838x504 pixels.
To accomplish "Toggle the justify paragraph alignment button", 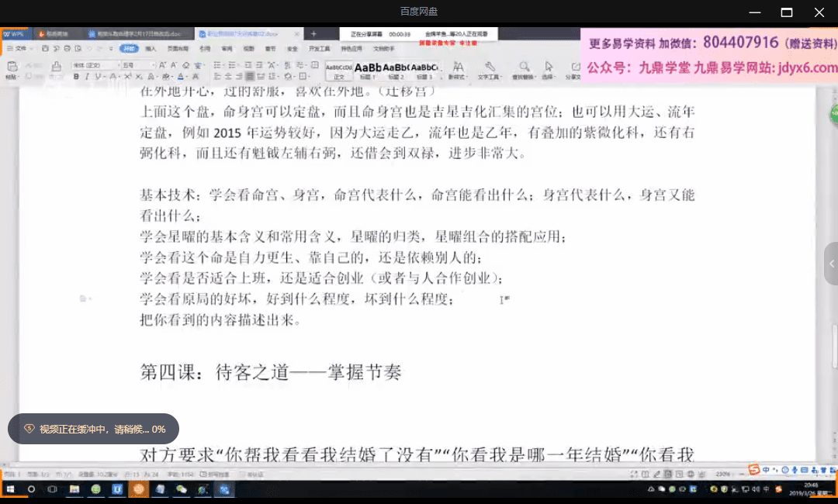I will click(x=250, y=77).
